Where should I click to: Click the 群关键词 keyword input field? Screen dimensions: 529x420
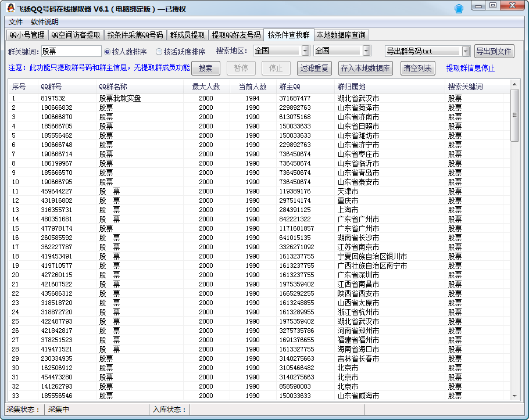70,51
